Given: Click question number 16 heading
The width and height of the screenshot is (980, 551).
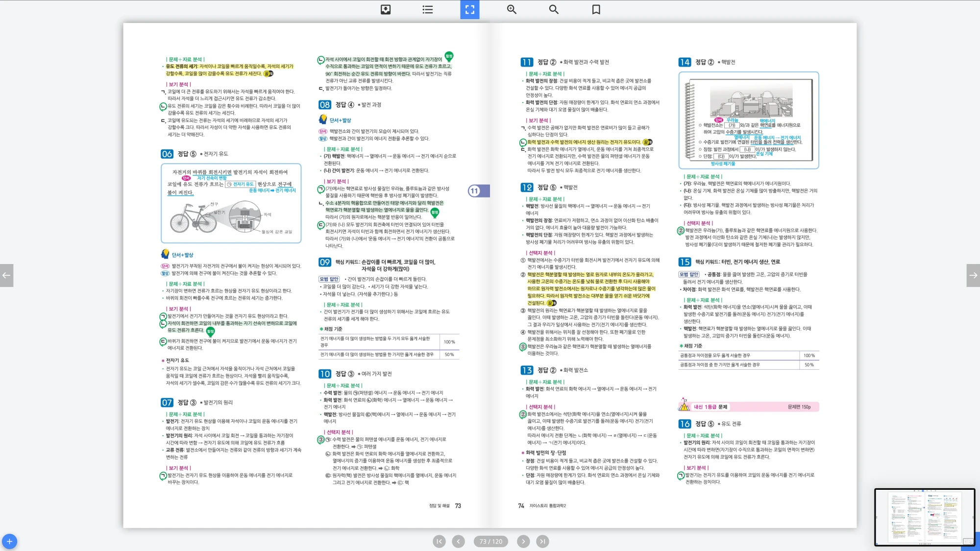Looking at the screenshot, I should pos(685,424).
